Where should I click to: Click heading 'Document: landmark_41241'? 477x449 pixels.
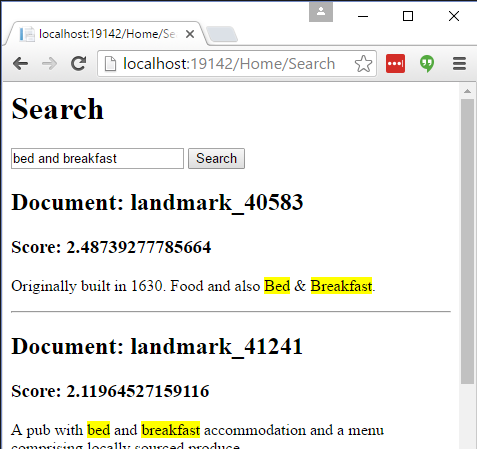[x=157, y=346]
